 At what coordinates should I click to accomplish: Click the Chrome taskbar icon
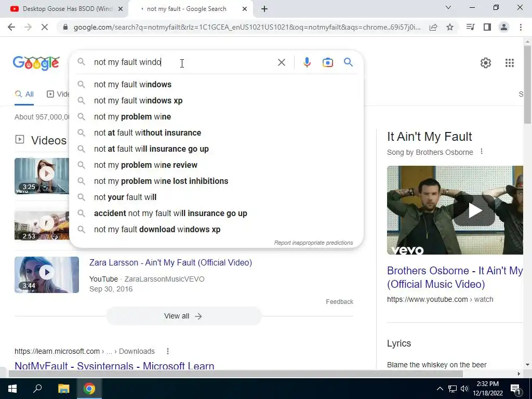[89, 389]
